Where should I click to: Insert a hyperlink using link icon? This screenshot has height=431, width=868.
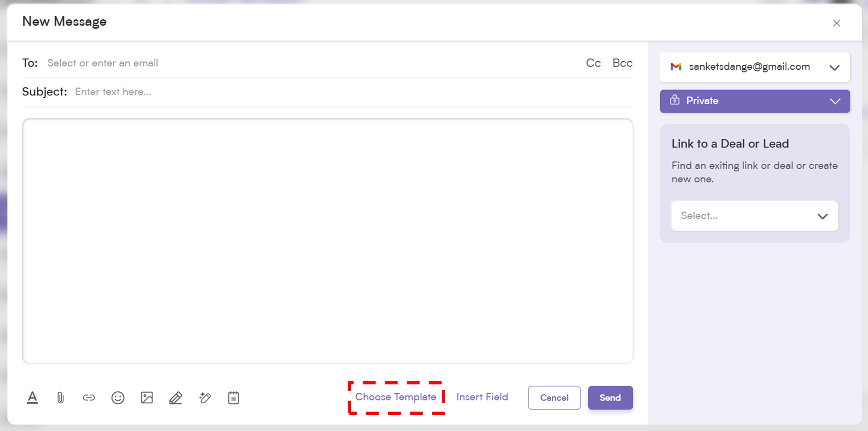click(89, 398)
